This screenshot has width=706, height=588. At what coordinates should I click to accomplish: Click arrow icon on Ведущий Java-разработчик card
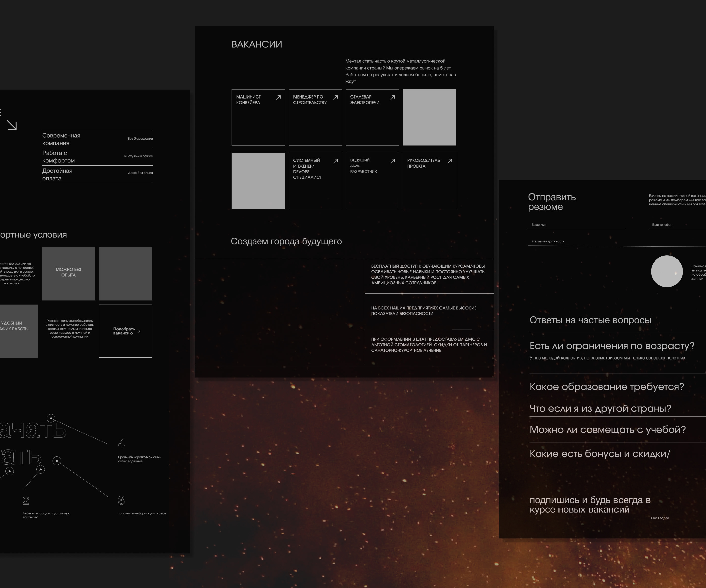click(x=392, y=161)
